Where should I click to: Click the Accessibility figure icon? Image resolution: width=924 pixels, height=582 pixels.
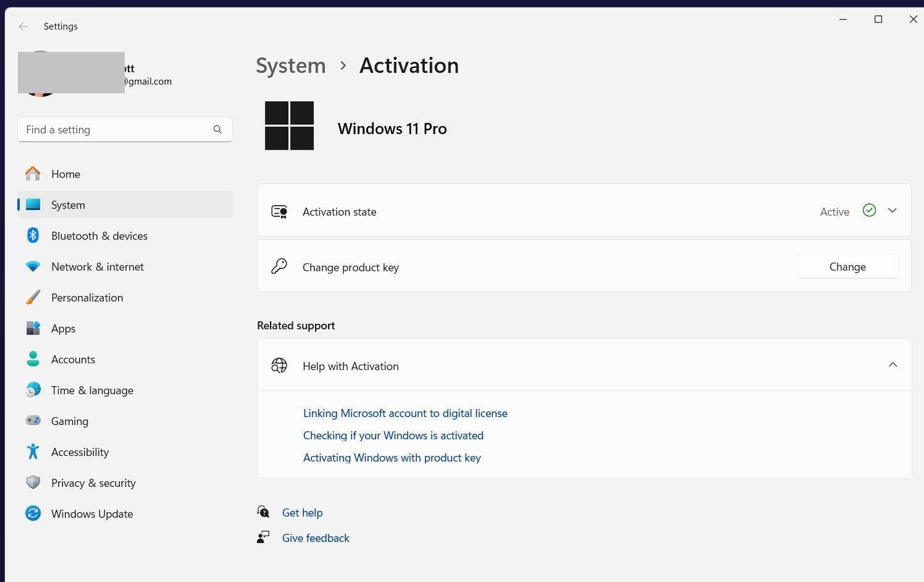point(33,452)
